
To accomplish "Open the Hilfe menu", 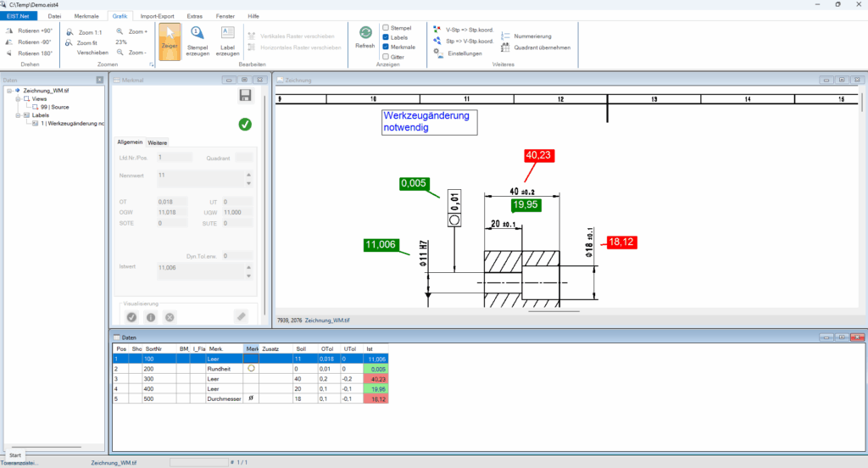I will pos(253,16).
